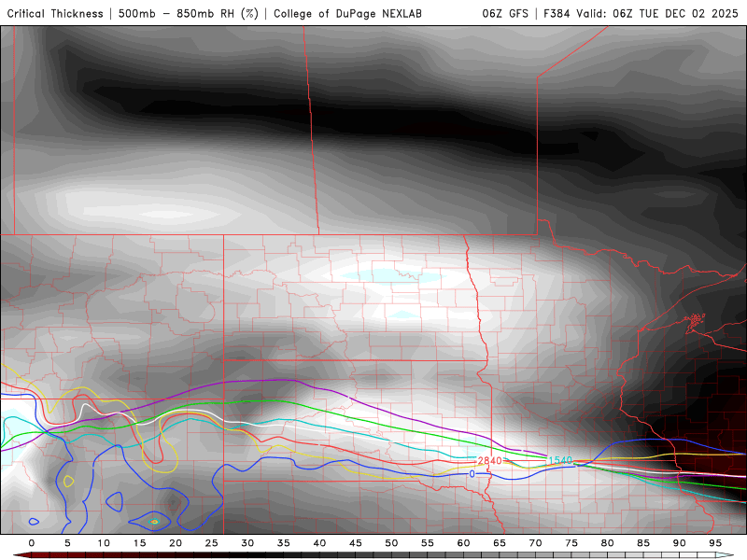Click the "75" value on the color scale
Image resolution: width=747 pixels, height=560 pixels.
click(571, 543)
